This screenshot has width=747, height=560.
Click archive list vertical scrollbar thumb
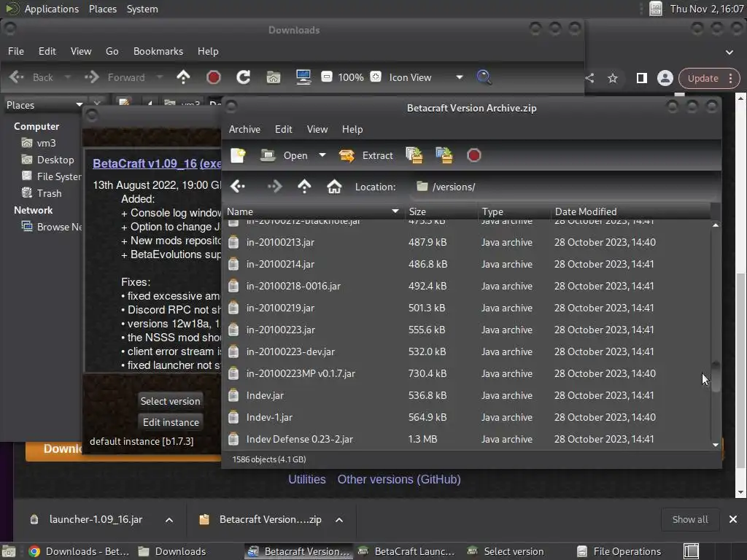pyautogui.click(x=716, y=376)
